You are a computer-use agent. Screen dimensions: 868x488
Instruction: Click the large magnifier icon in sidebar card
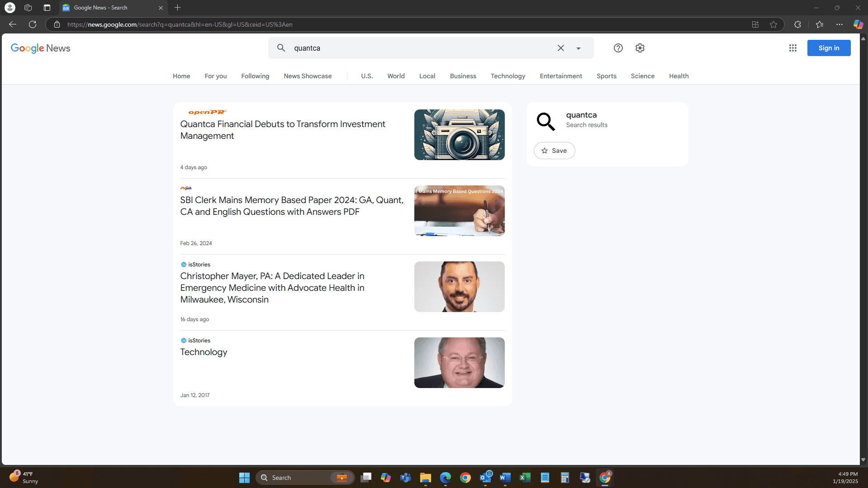coord(545,122)
